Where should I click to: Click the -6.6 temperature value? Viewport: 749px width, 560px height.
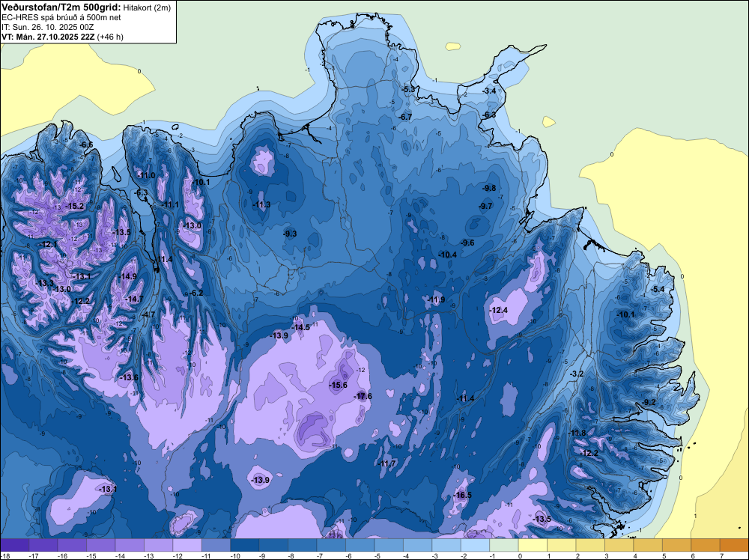pos(86,144)
